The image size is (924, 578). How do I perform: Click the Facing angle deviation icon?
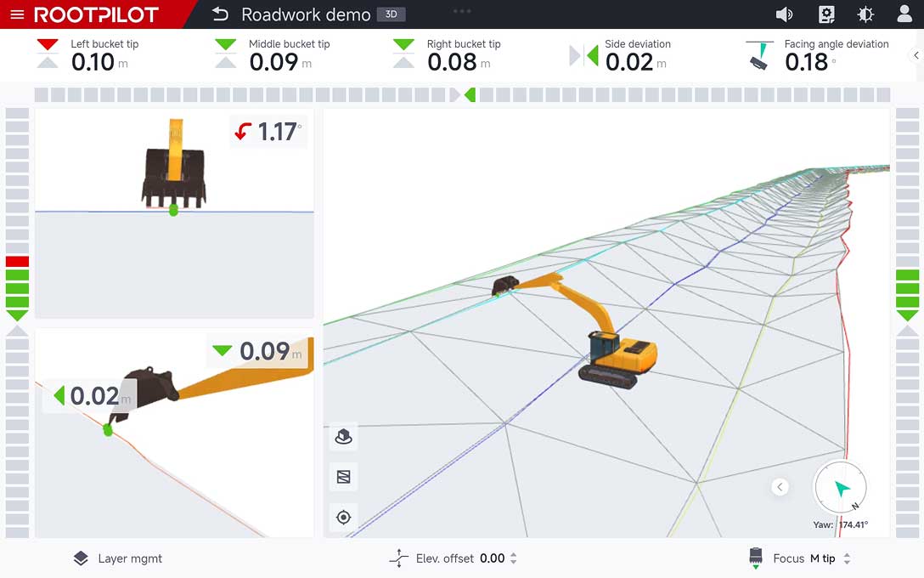[x=759, y=55]
